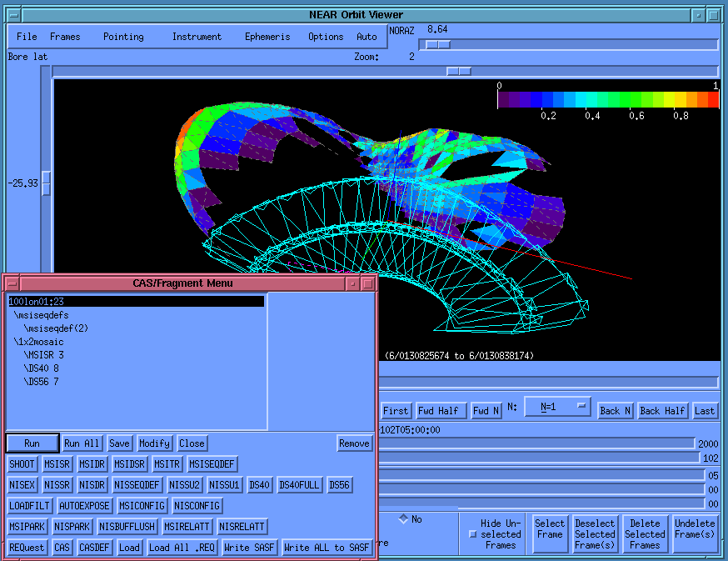Click the Load All .REQ button
Viewport: 728px width, 561px height.
click(x=182, y=548)
